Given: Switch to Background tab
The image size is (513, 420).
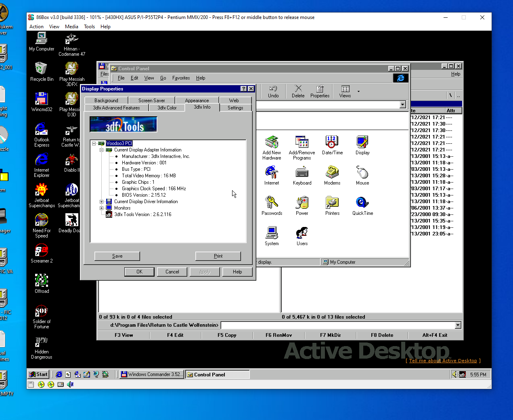Looking at the screenshot, I should (106, 101).
